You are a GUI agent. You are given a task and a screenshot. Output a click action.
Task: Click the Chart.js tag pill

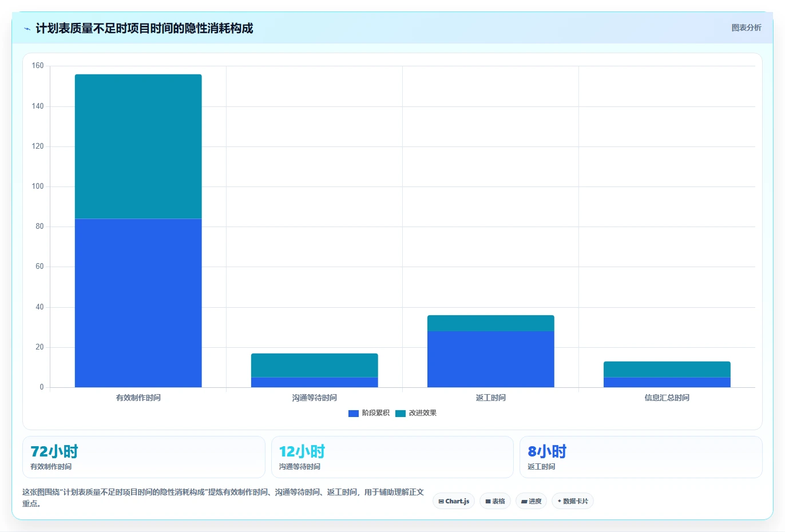(454, 501)
